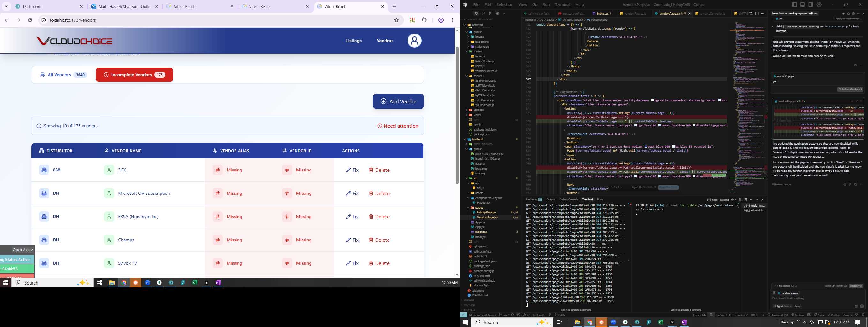This screenshot has height=327, width=868.
Task: Open Chrome tab search dropdown
Action: [6, 6]
